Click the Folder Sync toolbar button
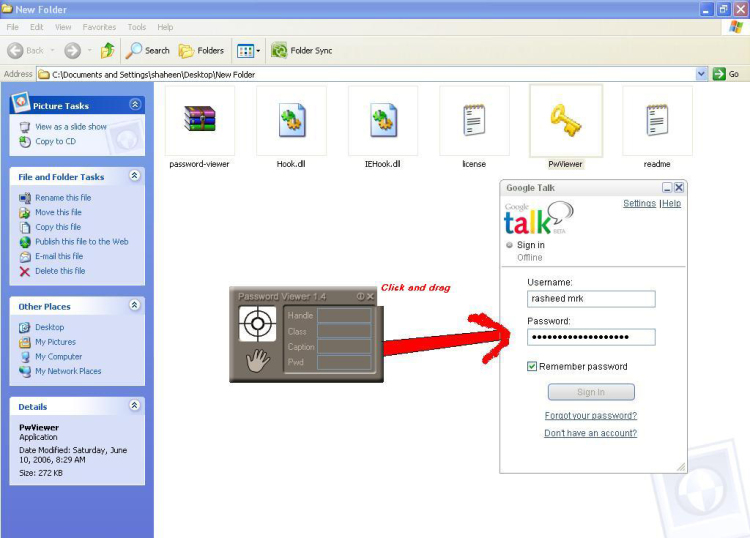This screenshot has width=750, height=538. click(x=302, y=50)
